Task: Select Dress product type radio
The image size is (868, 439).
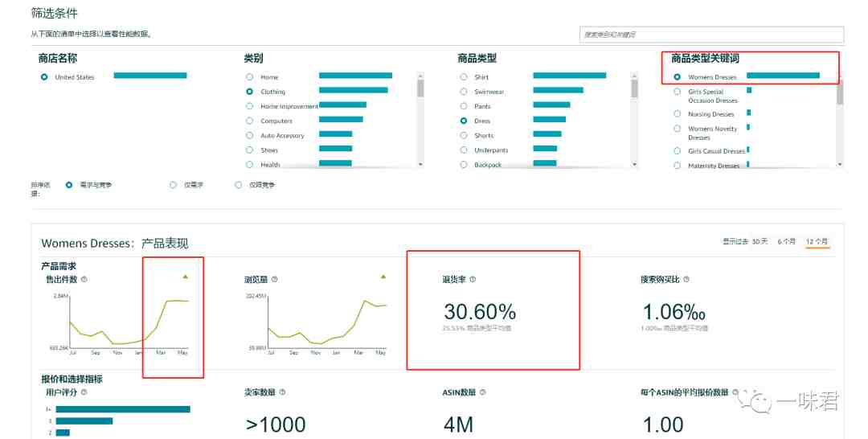Action: 464,121
